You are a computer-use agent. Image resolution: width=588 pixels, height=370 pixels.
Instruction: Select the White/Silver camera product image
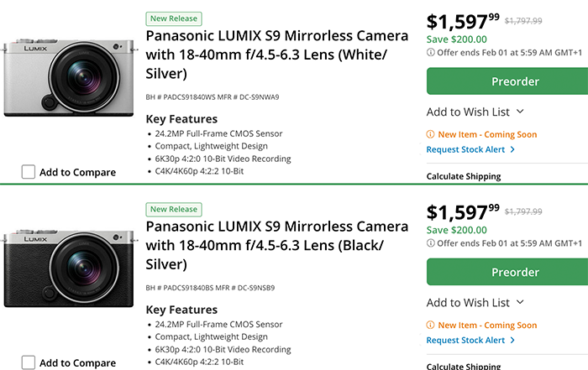68,76
